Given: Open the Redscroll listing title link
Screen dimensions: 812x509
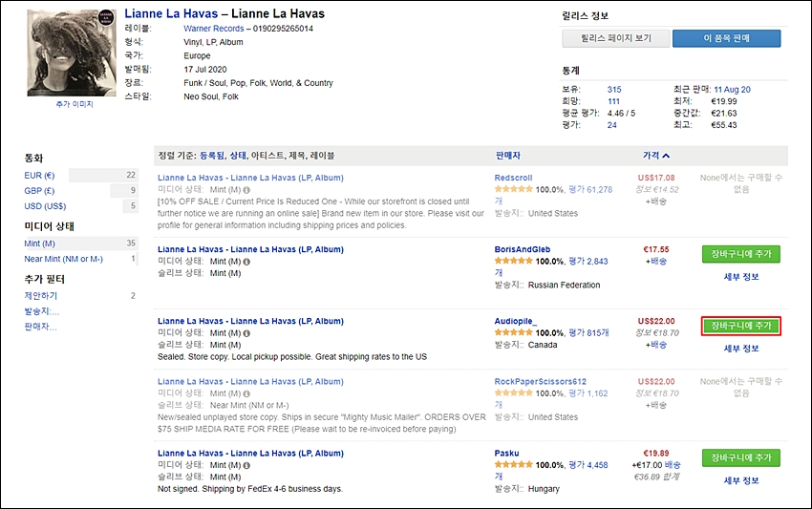Looking at the screenshot, I should click(x=250, y=178).
